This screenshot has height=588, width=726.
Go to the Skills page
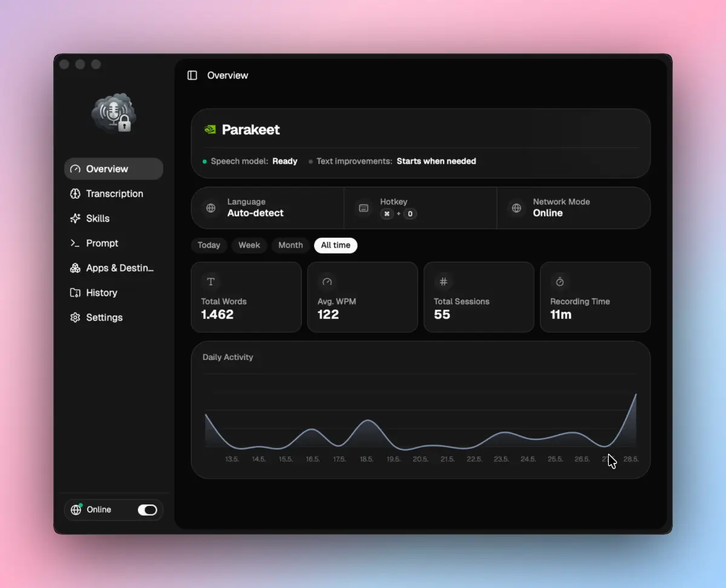point(114,218)
